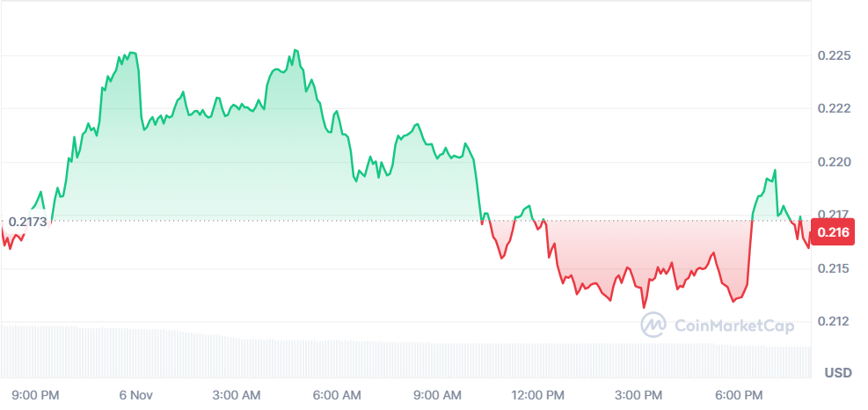Select the 9:00 AM time axis label
This screenshot has height=410, width=868.
pos(437,394)
